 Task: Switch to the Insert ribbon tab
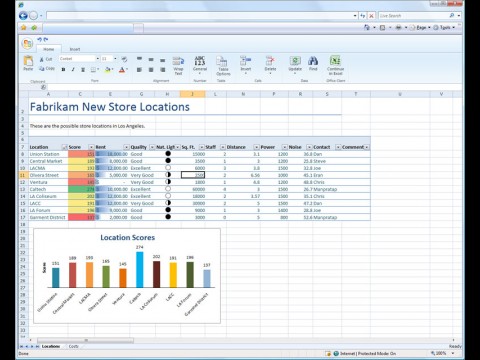75,49
